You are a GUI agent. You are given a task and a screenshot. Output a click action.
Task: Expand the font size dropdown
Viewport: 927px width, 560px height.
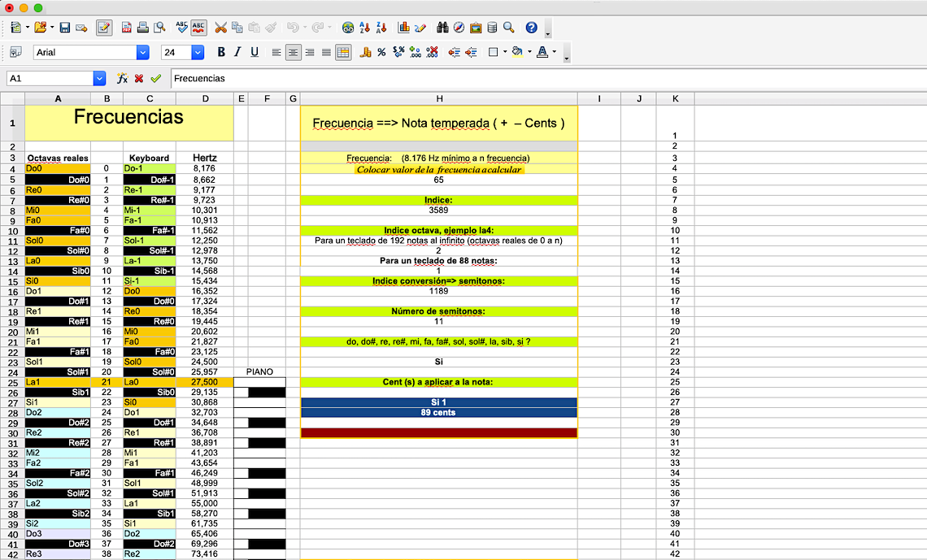[x=198, y=52]
